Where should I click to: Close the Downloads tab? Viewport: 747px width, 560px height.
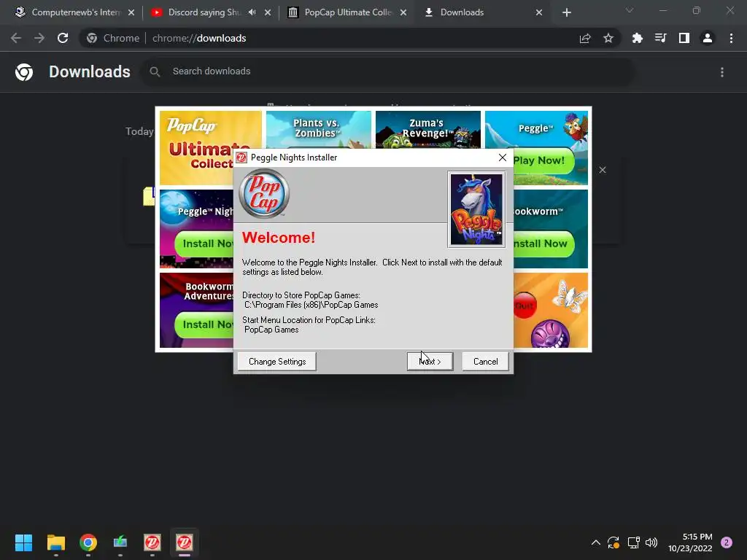point(539,12)
